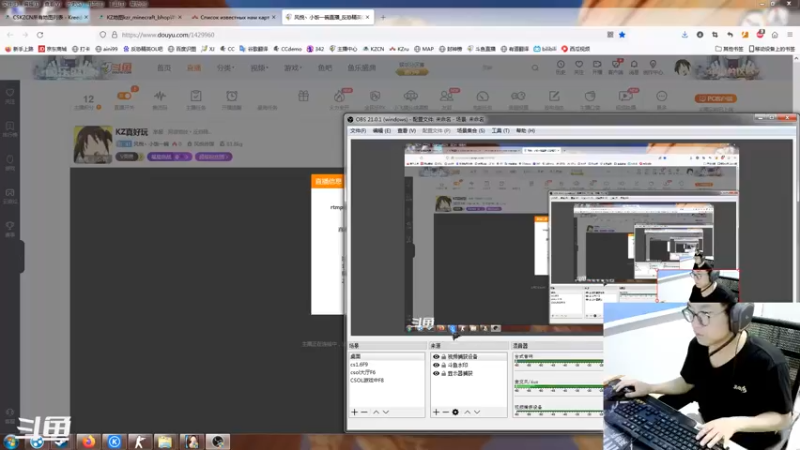The height and width of the screenshot is (450, 800).
Task: Toggle the lock on the second OBS source
Action: [443, 365]
